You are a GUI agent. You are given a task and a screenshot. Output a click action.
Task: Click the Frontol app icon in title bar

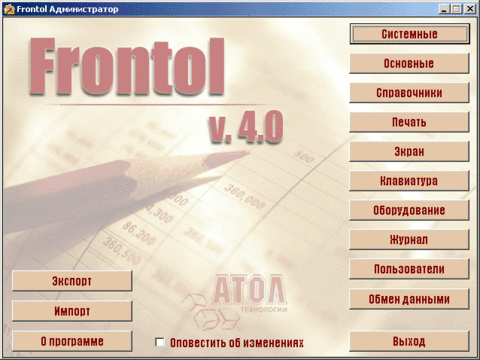pyautogui.click(x=9, y=9)
